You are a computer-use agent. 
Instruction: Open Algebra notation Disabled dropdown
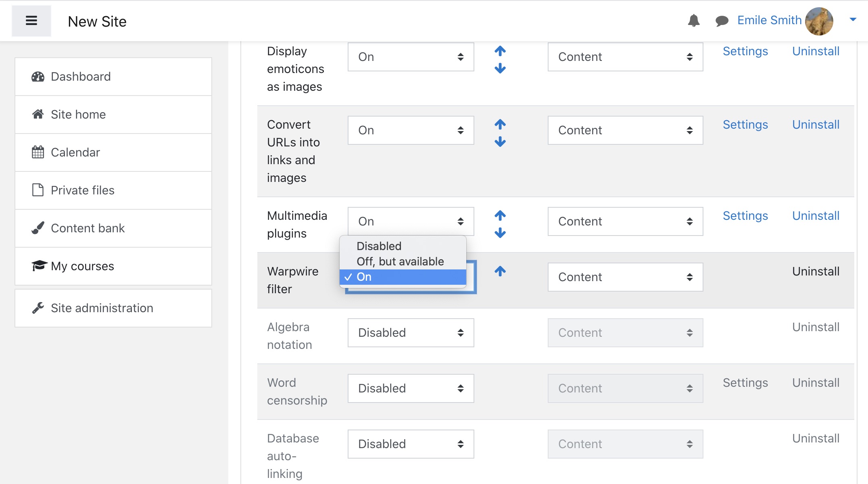411,333
